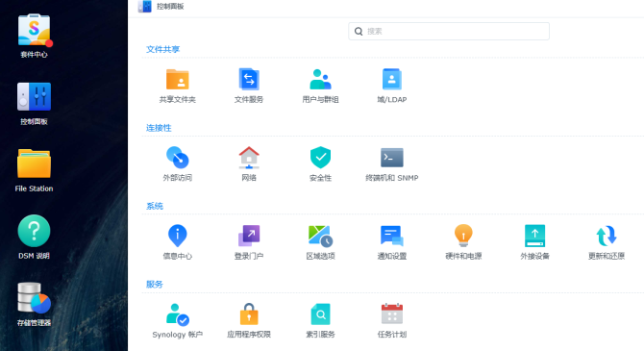Open 共享文件夹 shared folder settings

[x=178, y=79]
